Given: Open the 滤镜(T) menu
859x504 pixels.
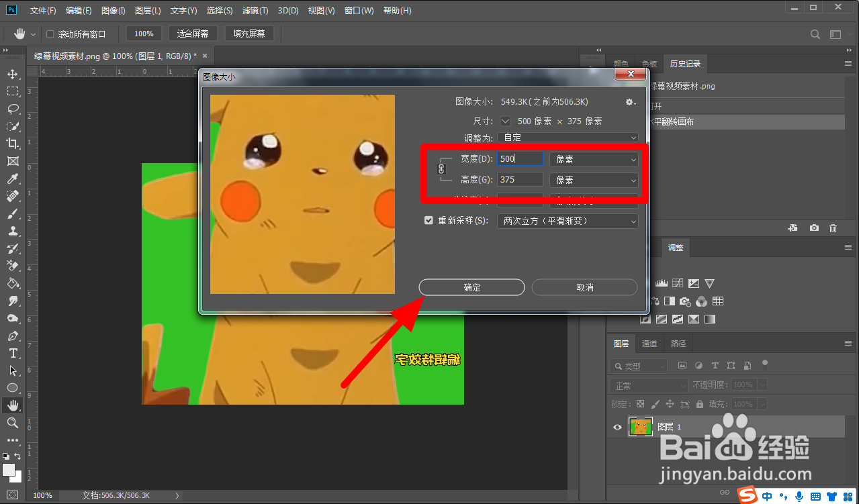Looking at the screenshot, I should pos(255,11).
